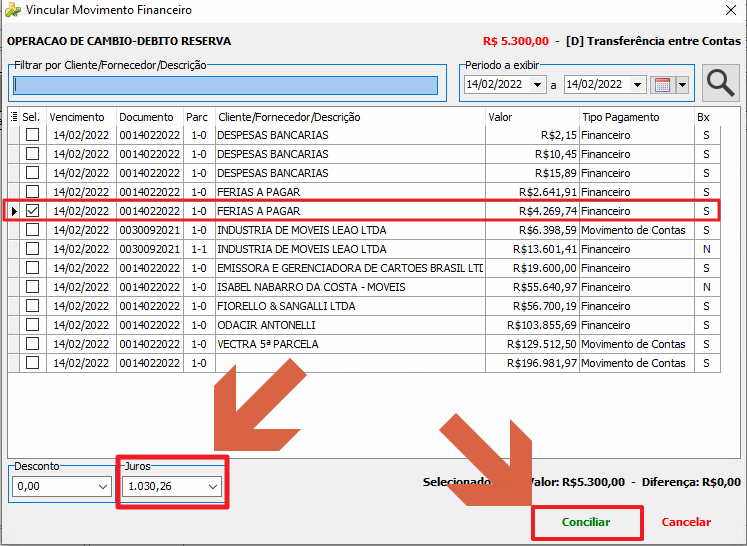The width and height of the screenshot is (747, 546).
Task: Click ODACIR ANTONELLI description cell
Action: (x=350, y=325)
